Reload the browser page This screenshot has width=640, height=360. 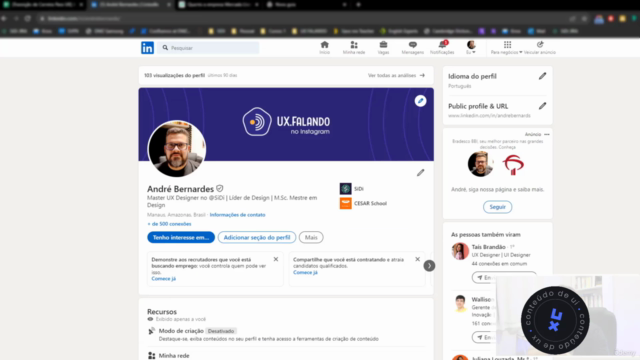(28, 18)
